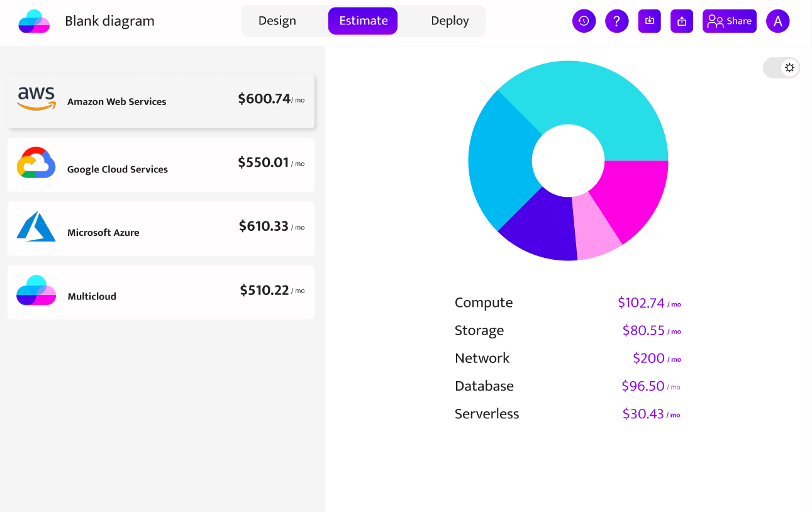The height and width of the screenshot is (512, 812).
Task: Select the Amazon Web Services pricing card
Action: (160, 101)
